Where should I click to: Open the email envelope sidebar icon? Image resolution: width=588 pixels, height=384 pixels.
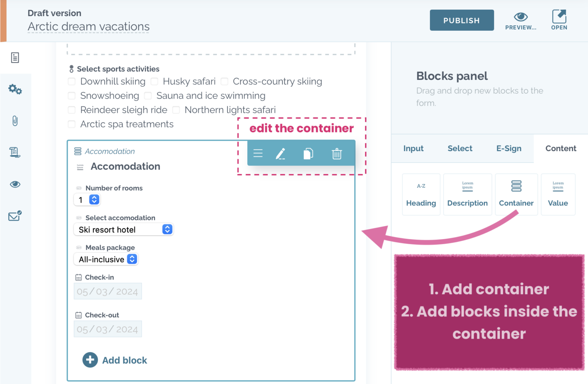pyautogui.click(x=15, y=216)
